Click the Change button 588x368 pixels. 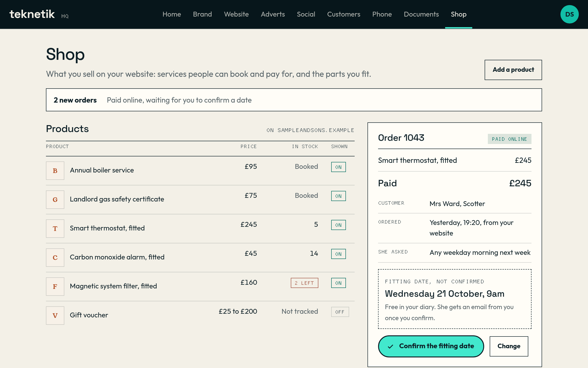(x=509, y=346)
